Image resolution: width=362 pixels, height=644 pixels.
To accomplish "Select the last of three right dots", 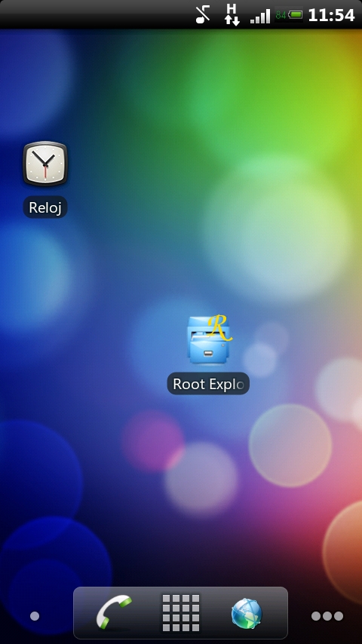I will (339, 616).
